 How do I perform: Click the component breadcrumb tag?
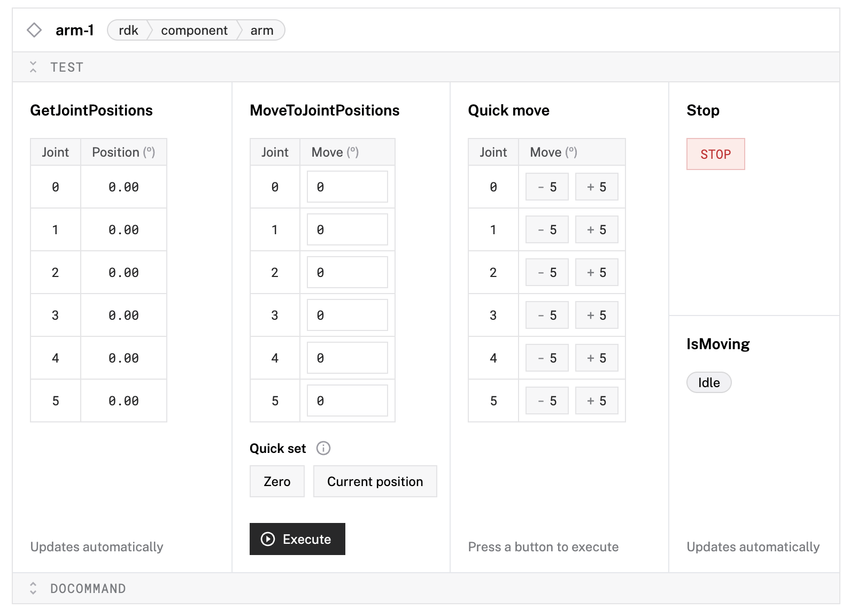coord(194,30)
